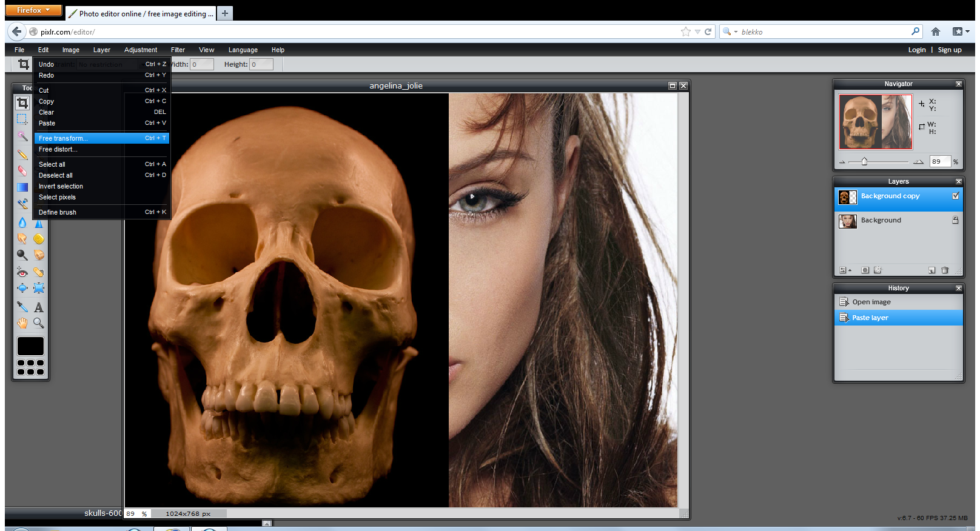Select the Color Replace tool
The width and height of the screenshot is (980, 531).
pos(22,204)
